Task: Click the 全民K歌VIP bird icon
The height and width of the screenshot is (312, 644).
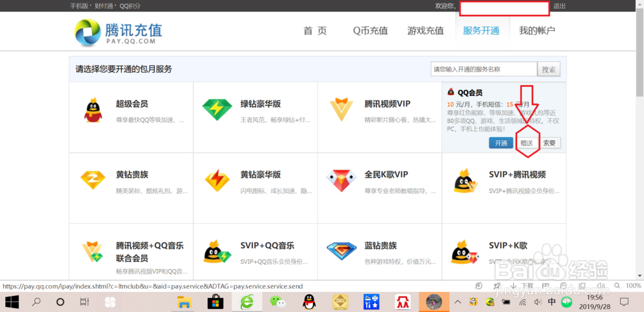Action: 342,181
